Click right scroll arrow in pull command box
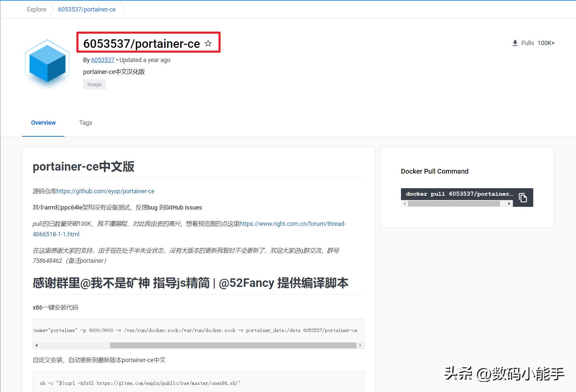Viewport: 576px width, 392px height. pyautogui.click(x=509, y=203)
